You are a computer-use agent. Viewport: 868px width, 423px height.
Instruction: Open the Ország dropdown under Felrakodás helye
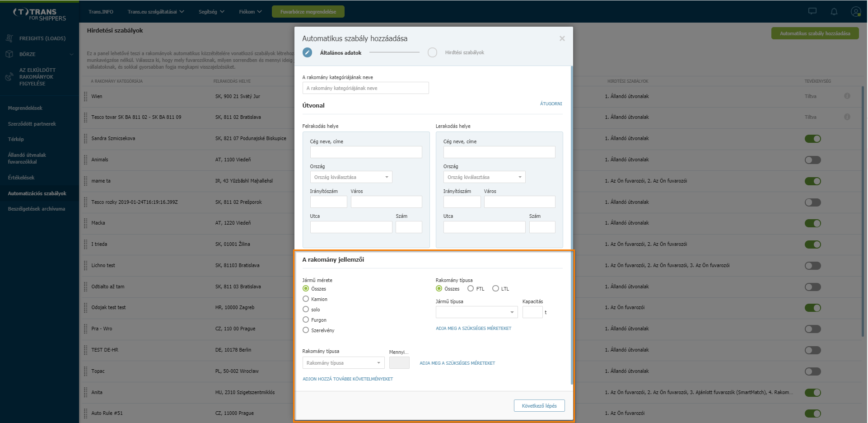[351, 177]
